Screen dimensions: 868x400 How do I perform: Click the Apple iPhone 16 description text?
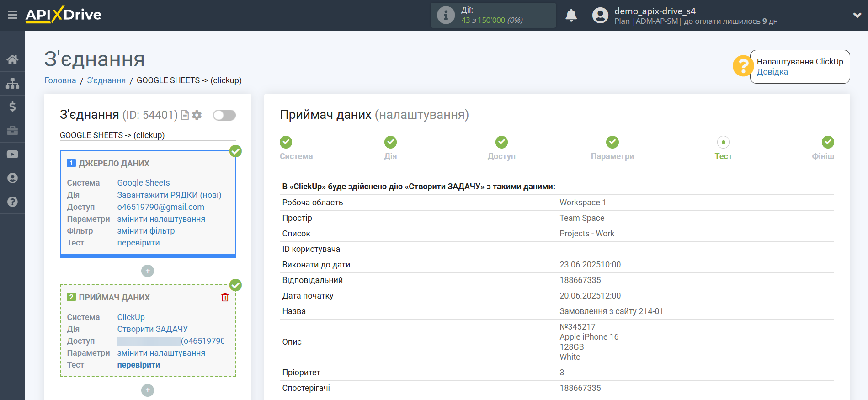click(x=589, y=337)
